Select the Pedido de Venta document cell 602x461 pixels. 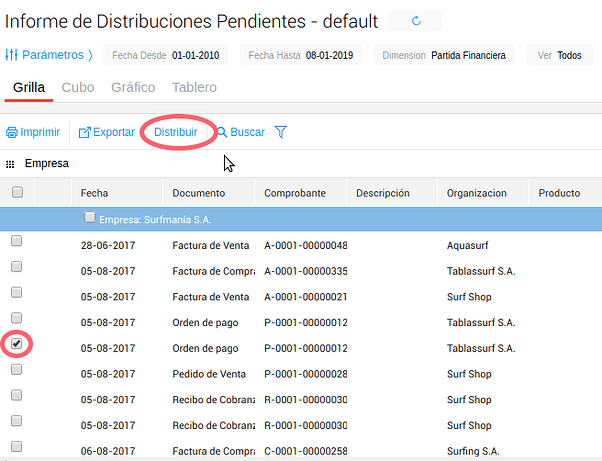pyautogui.click(x=209, y=374)
